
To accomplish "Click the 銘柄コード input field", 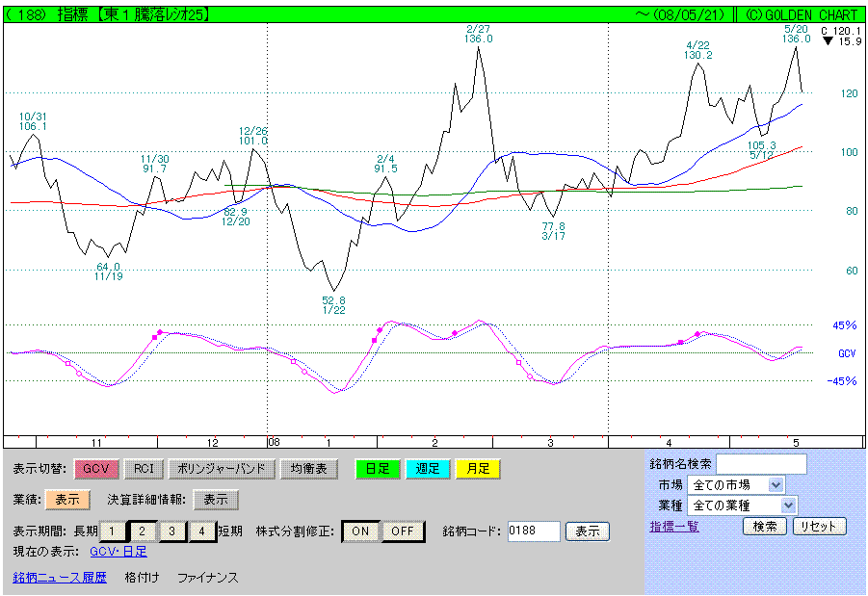I will tap(533, 531).
